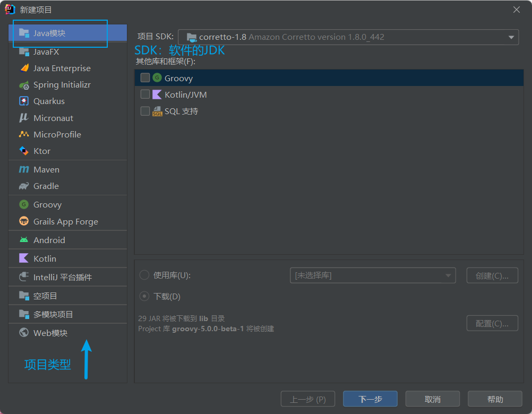
Task: Open 帮助 help button
Action: (x=495, y=399)
